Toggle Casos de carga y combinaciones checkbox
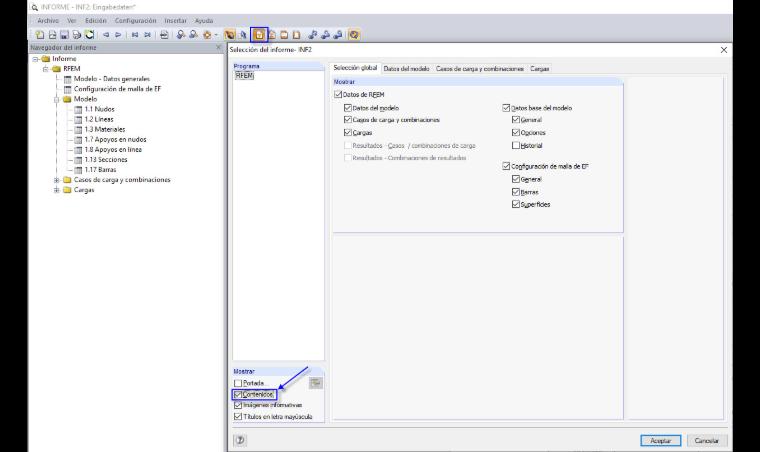 tap(348, 120)
